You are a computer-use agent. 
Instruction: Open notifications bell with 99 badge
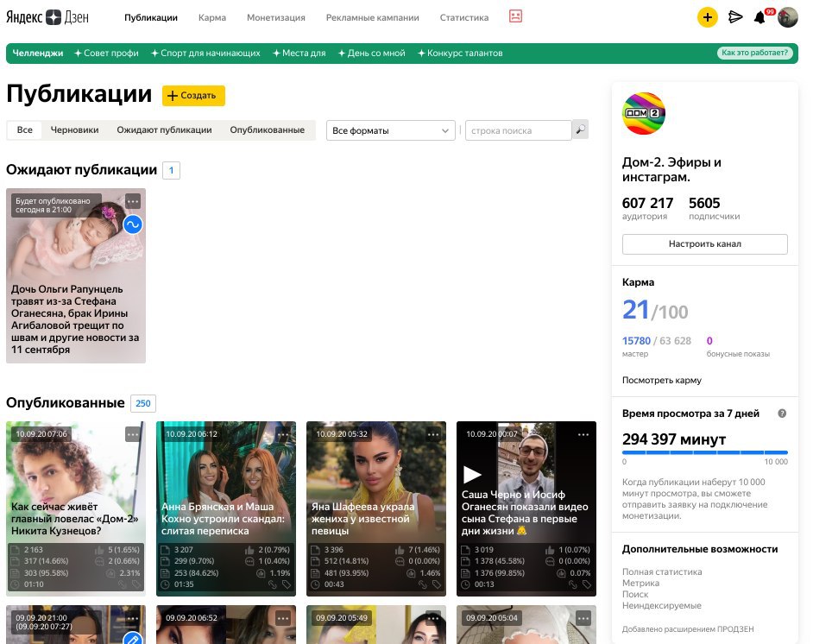coord(760,17)
